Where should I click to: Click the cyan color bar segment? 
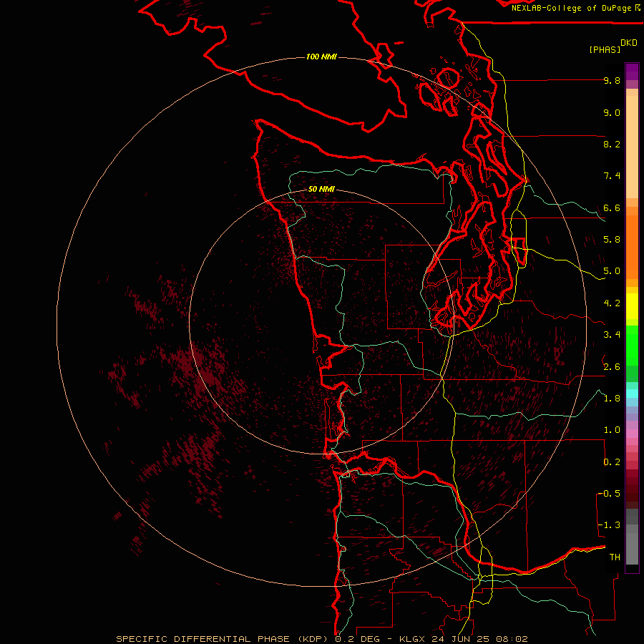click(x=632, y=394)
